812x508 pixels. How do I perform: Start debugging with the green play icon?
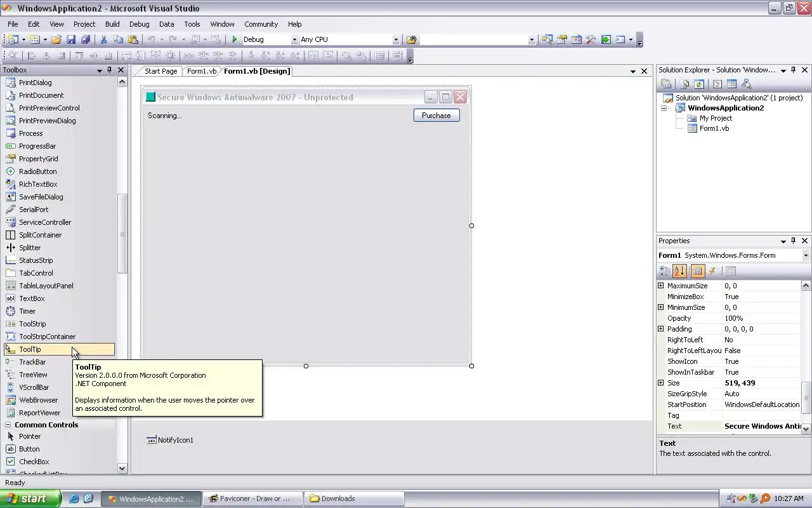coord(235,39)
